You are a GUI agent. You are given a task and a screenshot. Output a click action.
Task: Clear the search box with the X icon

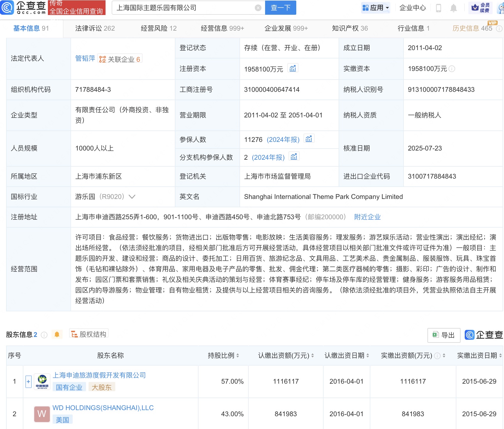[258, 8]
